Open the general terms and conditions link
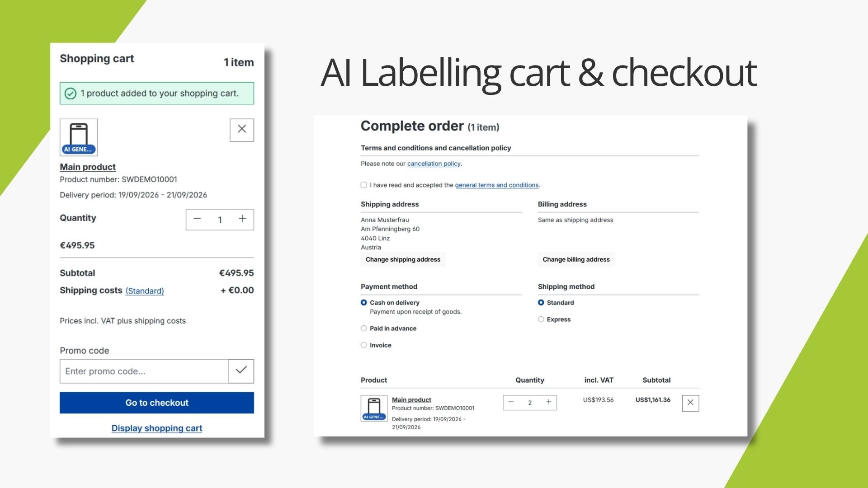Image resolution: width=868 pixels, height=488 pixels. click(496, 185)
